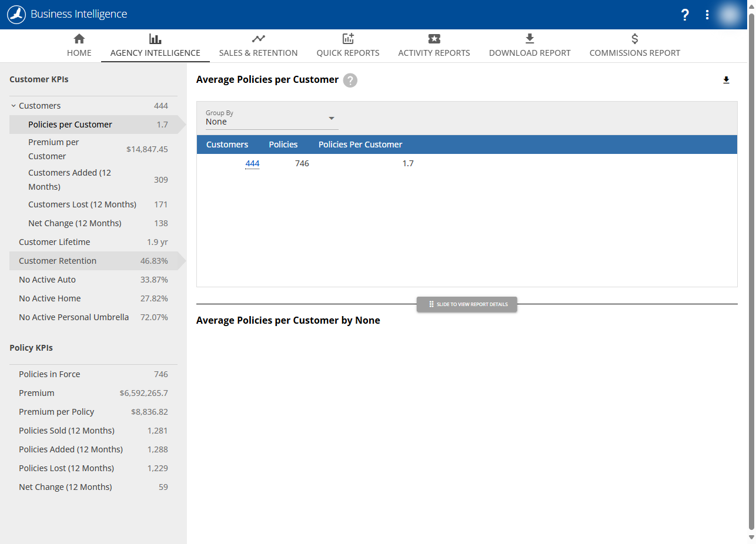Download the Average Policies per Customer report
This screenshot has height=544, width=756.
tap(726, 80)
